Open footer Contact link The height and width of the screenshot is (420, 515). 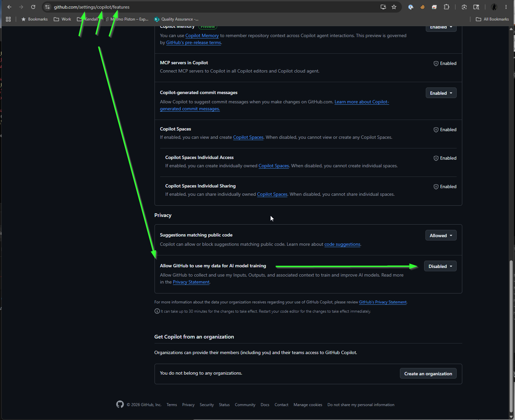[282, 405]
